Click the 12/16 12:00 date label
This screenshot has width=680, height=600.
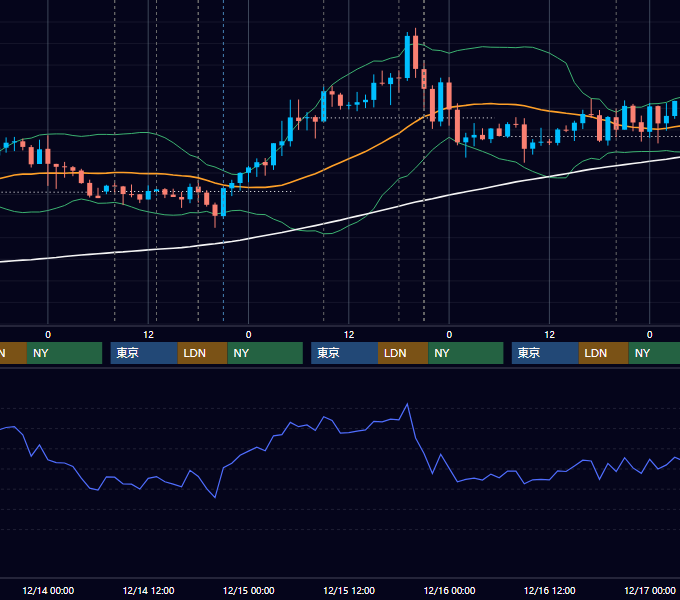[549, 590]
